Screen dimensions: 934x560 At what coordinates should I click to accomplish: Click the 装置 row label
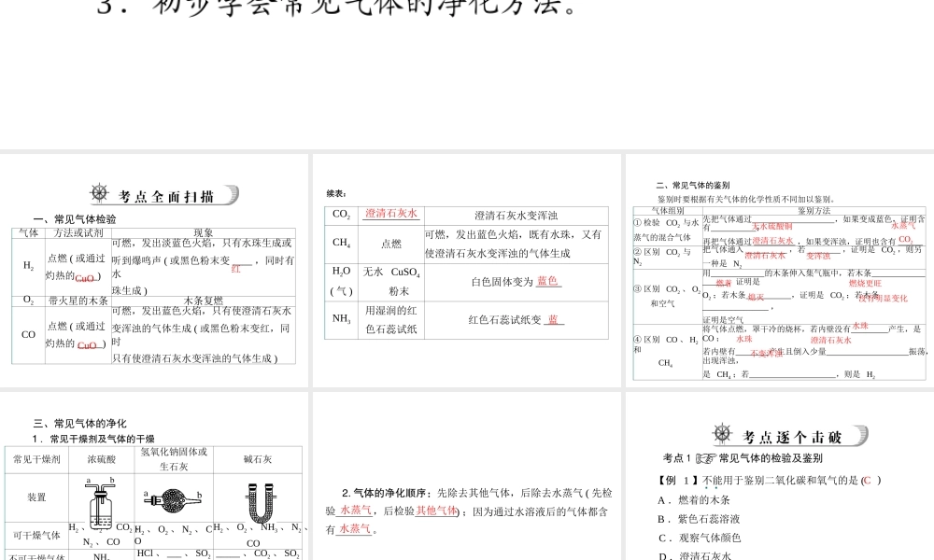[37, 497]
